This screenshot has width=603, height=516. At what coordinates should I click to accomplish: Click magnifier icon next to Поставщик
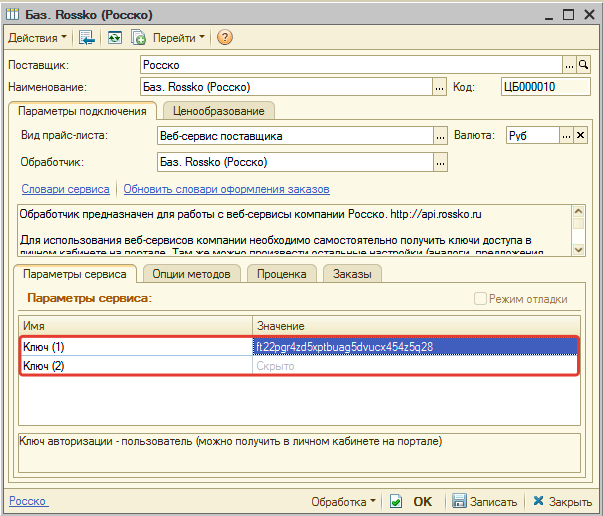(583, 65)
